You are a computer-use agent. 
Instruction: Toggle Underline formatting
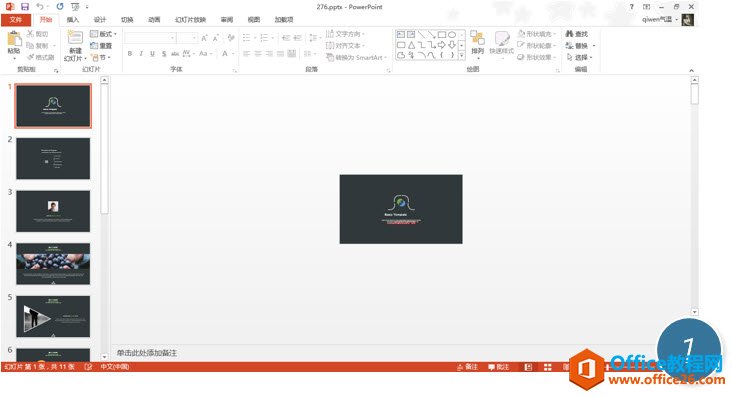point(152,54)
